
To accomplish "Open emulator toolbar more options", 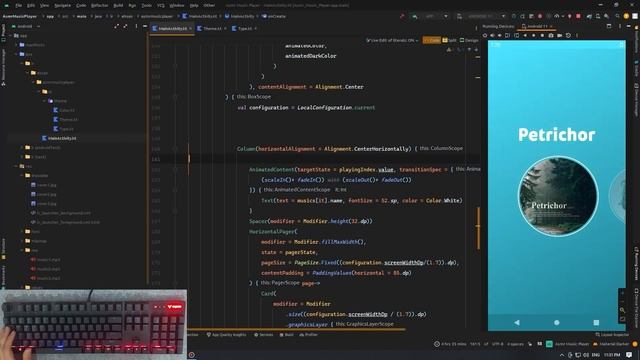I will coord(577,36).
